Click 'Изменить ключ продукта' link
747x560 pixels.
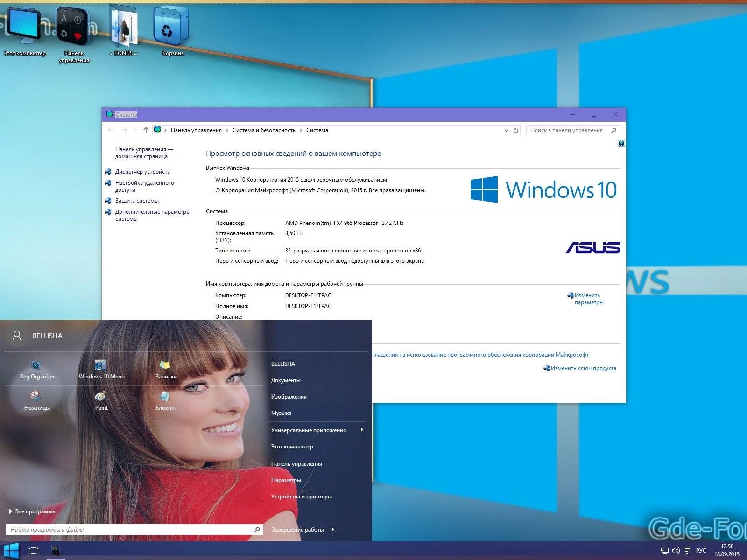(x=583, y=368)
